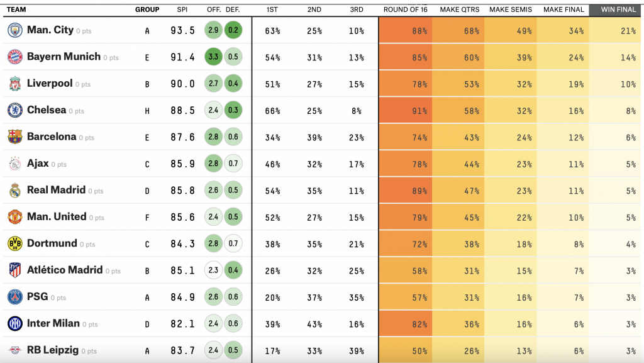Click the PSG club crest

[x=14, y=297]
